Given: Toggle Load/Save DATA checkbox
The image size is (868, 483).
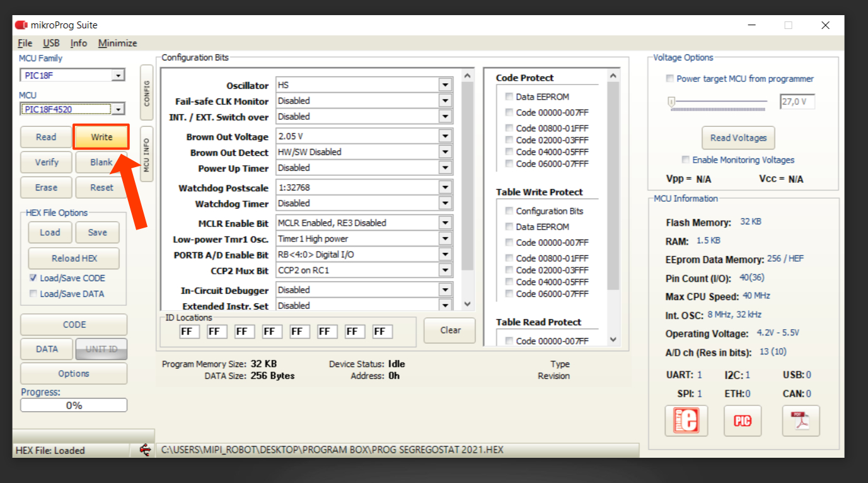Looking at the screenshot, I should tap(33, 294).
